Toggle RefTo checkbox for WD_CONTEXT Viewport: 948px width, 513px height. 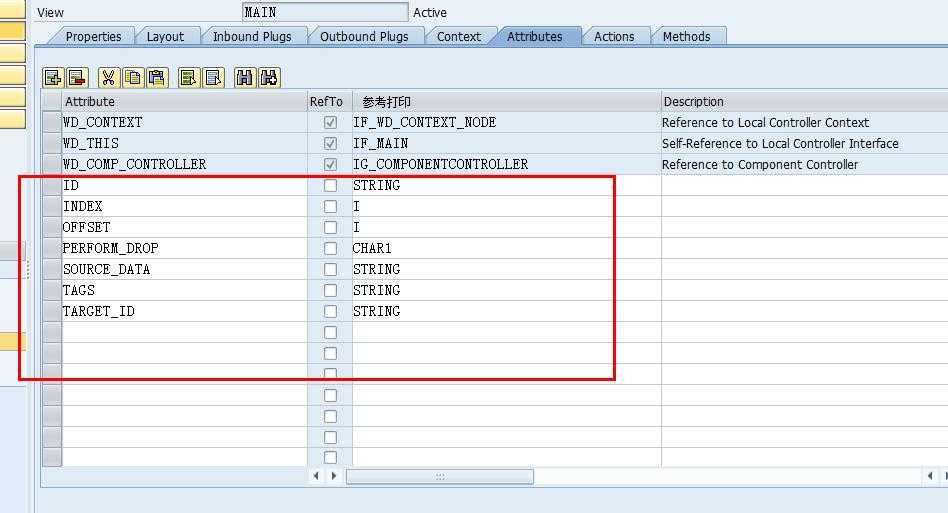pos(330,122)
